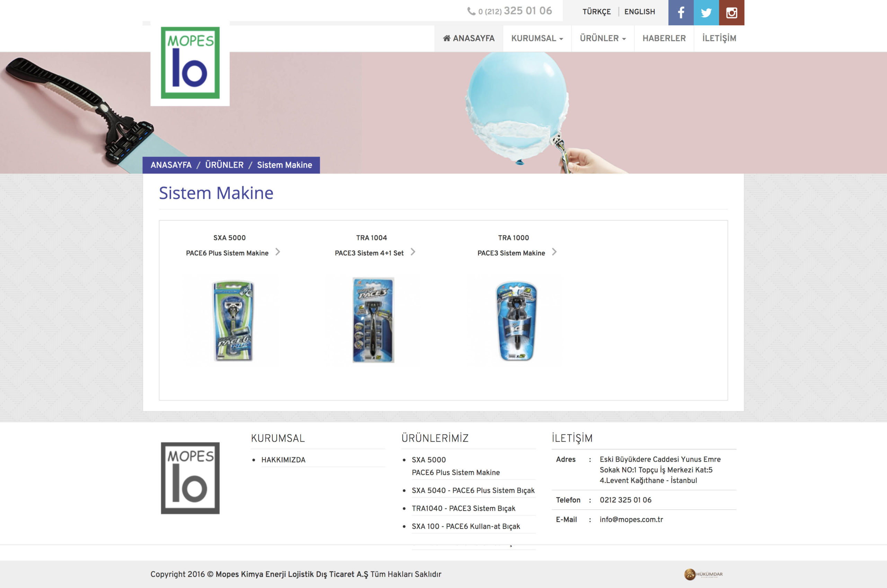This screenshot has width=887, height=588.
Task: Open the TRA 1004 PACE3 set product image
Action: [373, 320]
